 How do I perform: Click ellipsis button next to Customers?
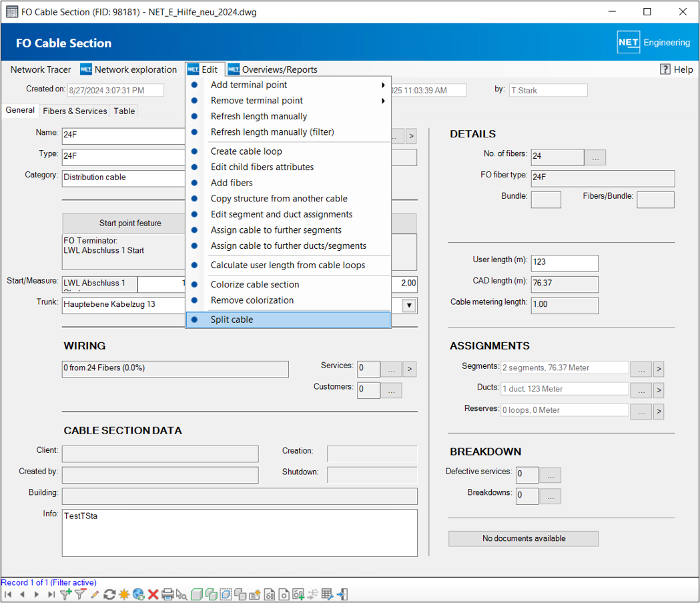pyautogui.click(x=391, y=390)
